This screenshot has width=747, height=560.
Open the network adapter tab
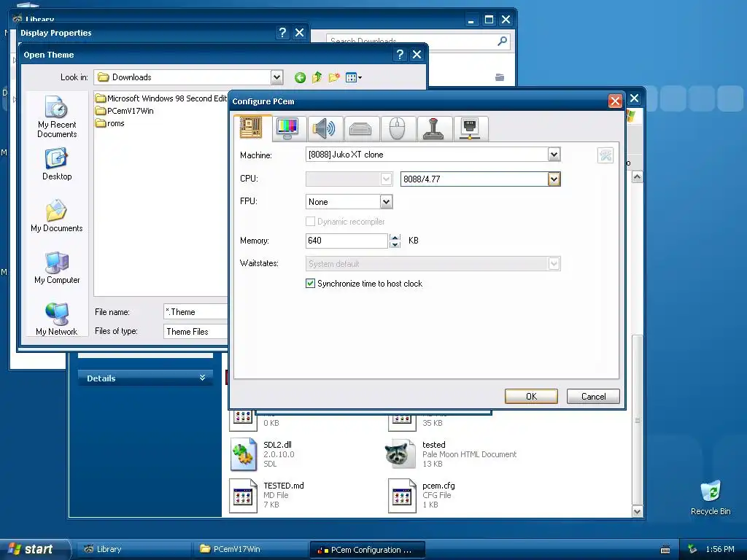(x=470, y=128)
